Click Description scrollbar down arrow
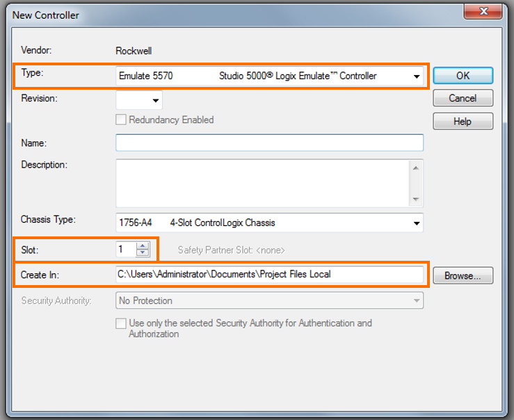514x420 pixels. [x=416, y=199]
